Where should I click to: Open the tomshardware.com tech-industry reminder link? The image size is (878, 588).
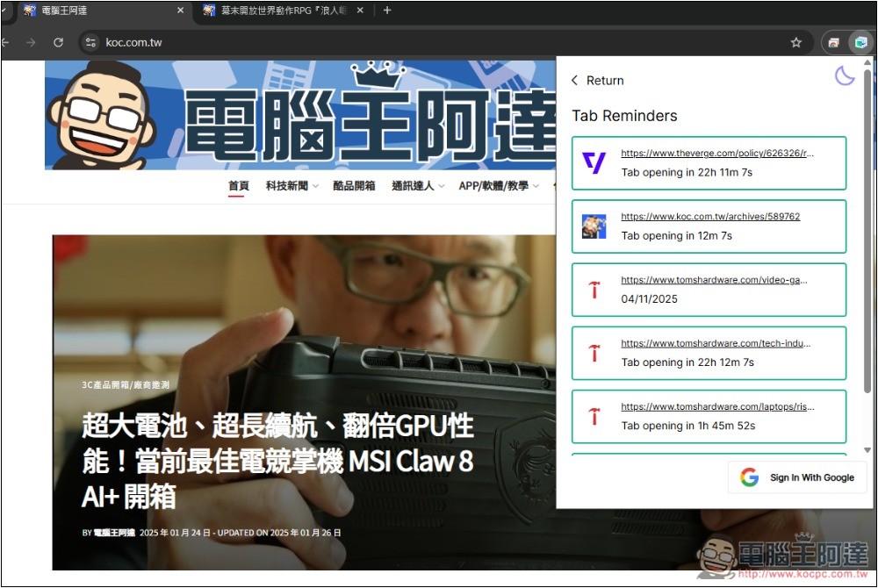click(x=716, y=343)
